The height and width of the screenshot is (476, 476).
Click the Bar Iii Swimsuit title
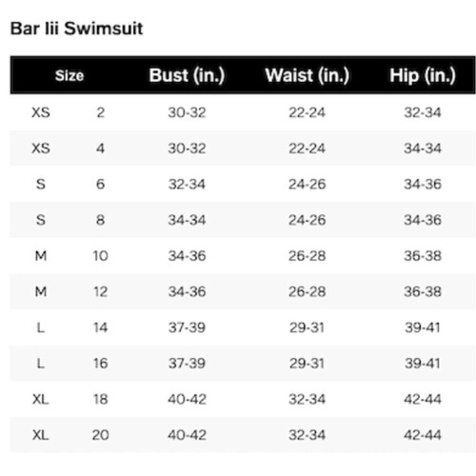tap(76, 29)
